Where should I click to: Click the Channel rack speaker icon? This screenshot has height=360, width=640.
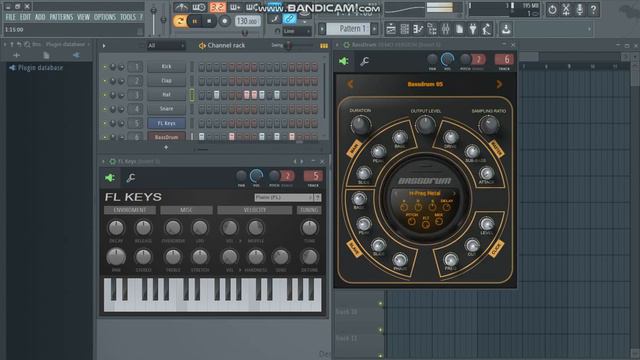[202, 46]
